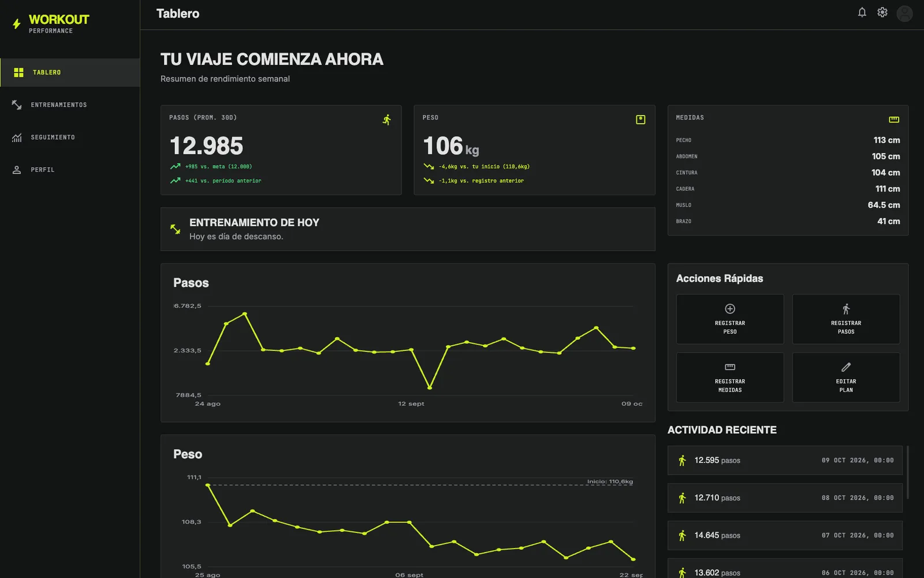Click the Registrar Pasos button
The height and width of the screenshot is (578, 924).
click(846, 319)
